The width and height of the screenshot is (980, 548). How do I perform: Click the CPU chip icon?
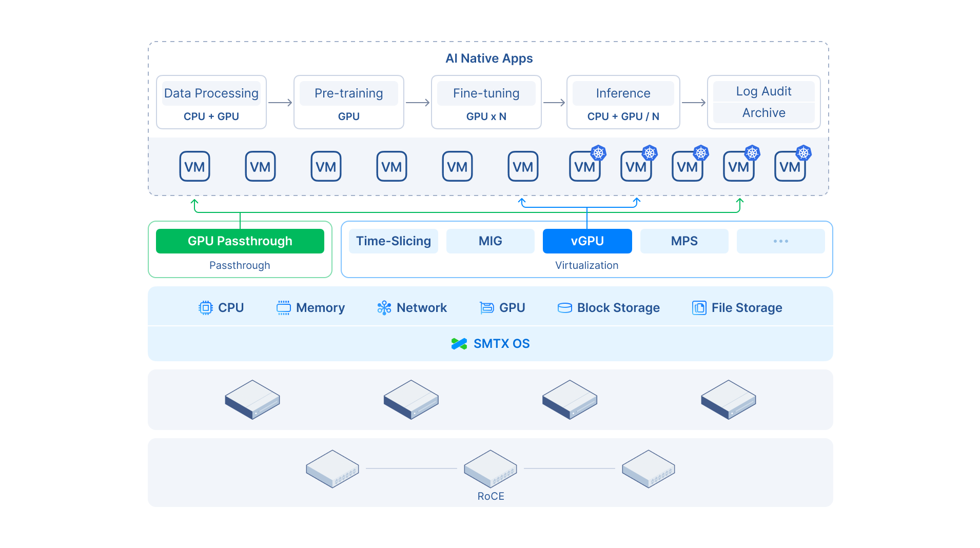pos(205,308)
